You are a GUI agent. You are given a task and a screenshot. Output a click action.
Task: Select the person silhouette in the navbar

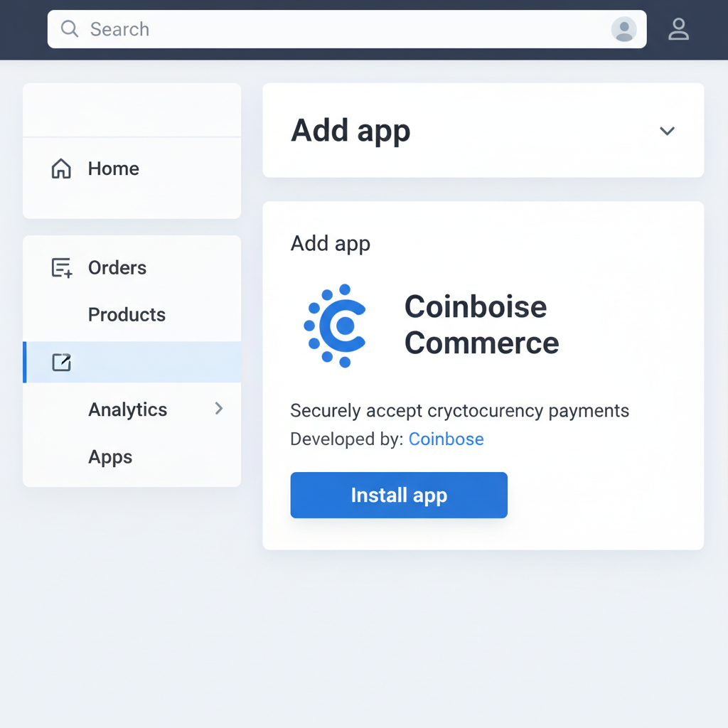[x=679, y=29]
